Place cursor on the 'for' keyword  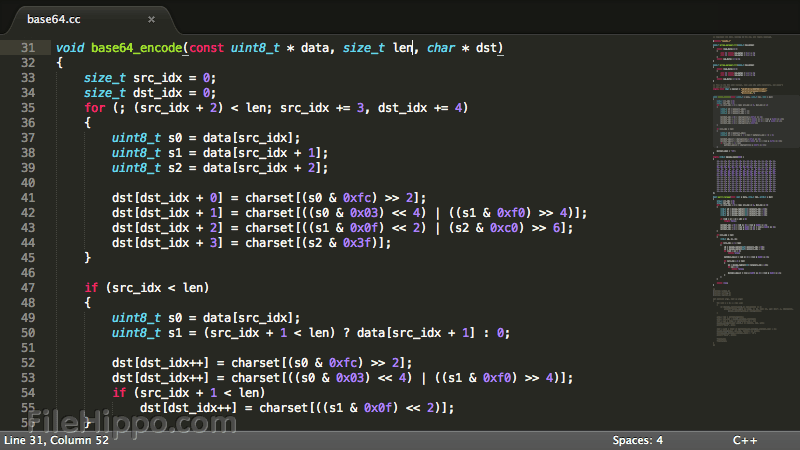coord(94,108)
